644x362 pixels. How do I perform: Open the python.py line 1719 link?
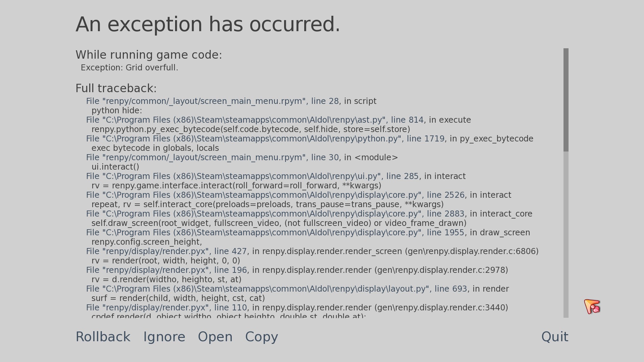(265, 139)
